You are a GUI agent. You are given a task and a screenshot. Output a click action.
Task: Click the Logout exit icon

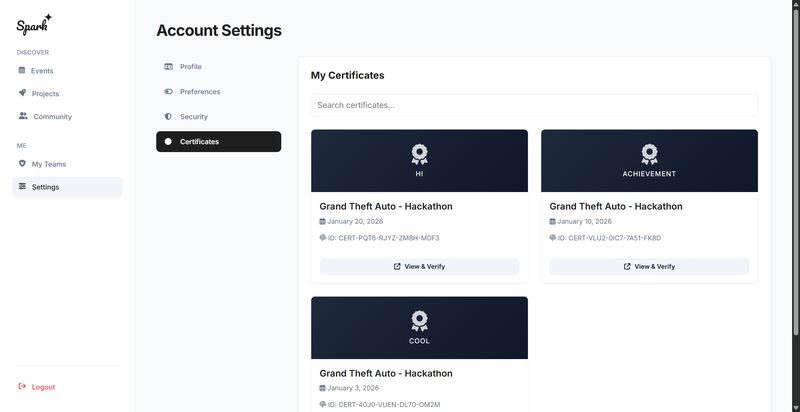(x=22, y=387)
